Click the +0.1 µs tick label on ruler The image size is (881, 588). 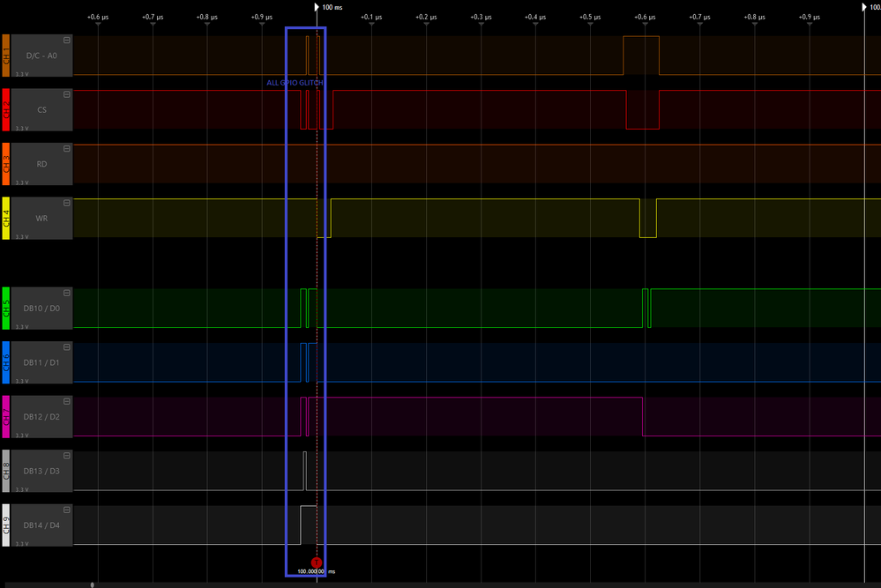click(371, 17)
